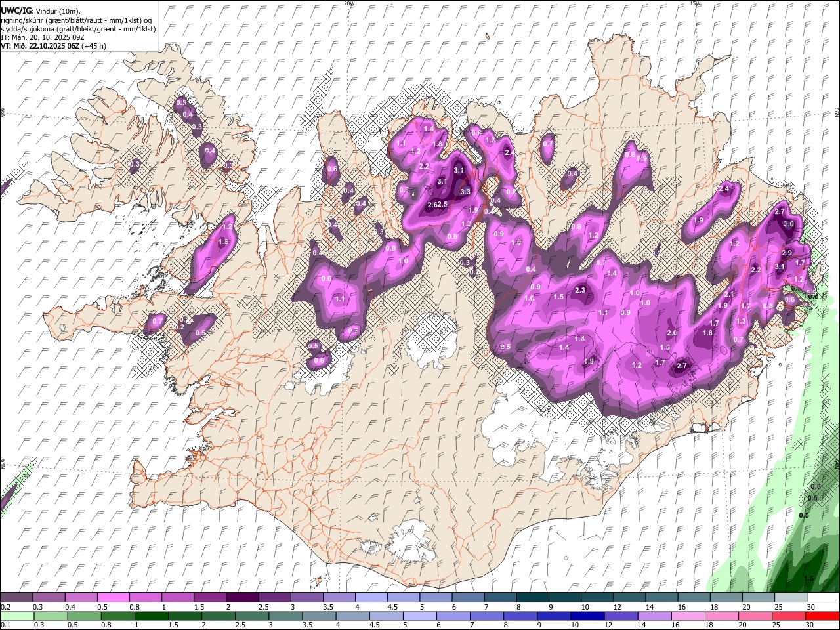Select upper scale swatch starting at 0.3

(49, 598)
